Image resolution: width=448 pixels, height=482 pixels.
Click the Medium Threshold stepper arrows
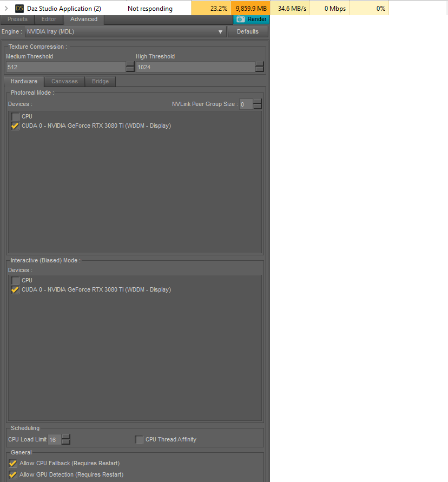click(130, 67)
